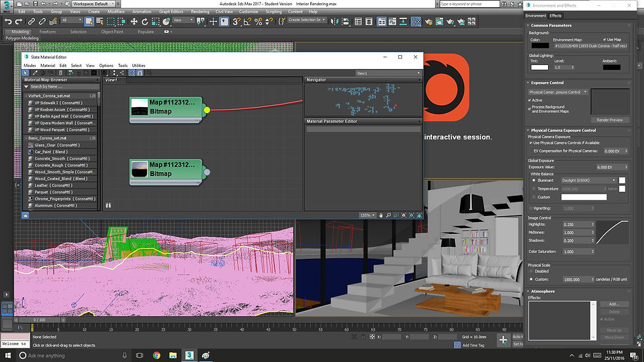The height and width of the screenshot is (362, 644).
Task: Open Daylight (6500K) illuminant dropdown
Action: tap(589, 180)
